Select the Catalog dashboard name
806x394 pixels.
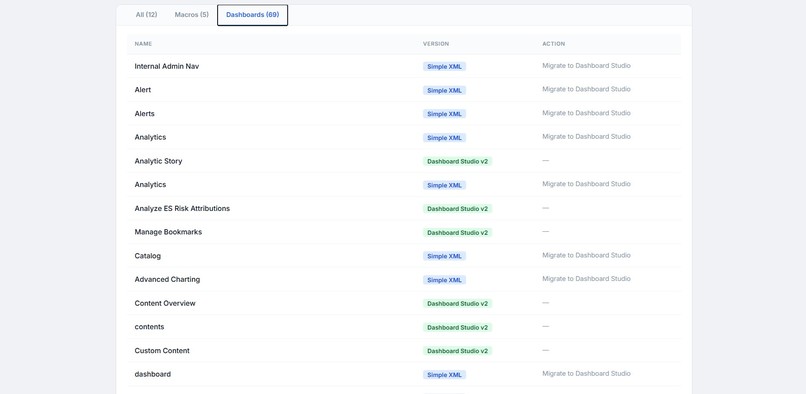tap(148, 256)
